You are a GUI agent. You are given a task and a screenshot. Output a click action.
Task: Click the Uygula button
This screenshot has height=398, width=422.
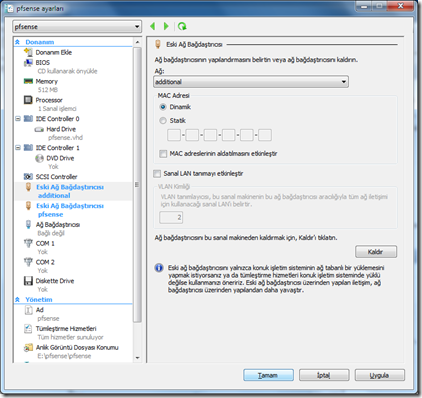click(380, 375)
